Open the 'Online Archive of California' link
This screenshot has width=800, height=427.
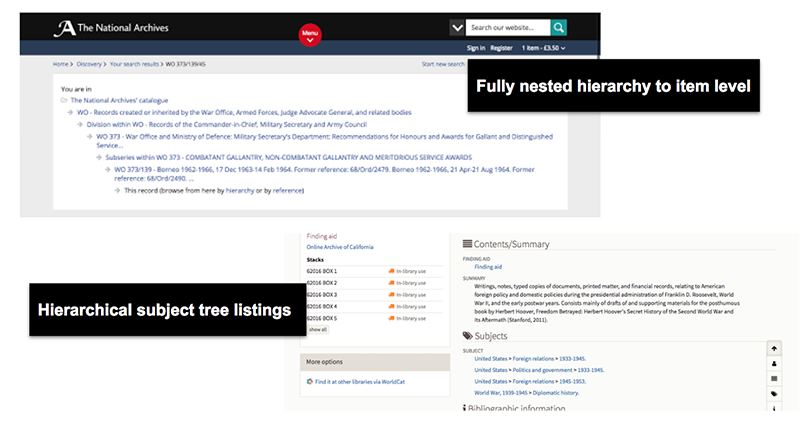point(341,247)
